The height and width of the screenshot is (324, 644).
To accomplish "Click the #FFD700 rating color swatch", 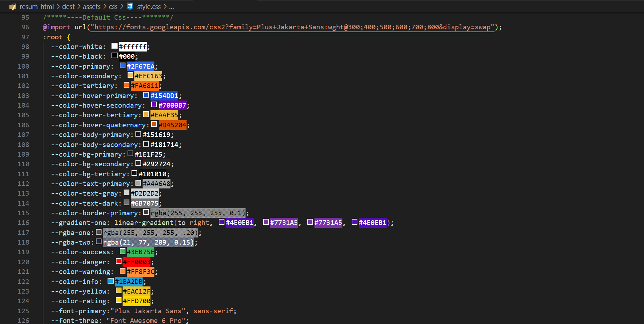I will 119,300.
